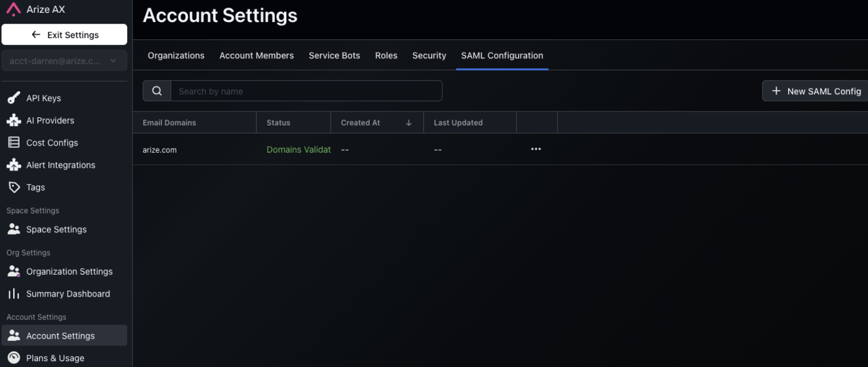This screenshot has height=367, width=868.
Task: Click the Alert Integrations puzzle icon
Action: pos(13,165)
